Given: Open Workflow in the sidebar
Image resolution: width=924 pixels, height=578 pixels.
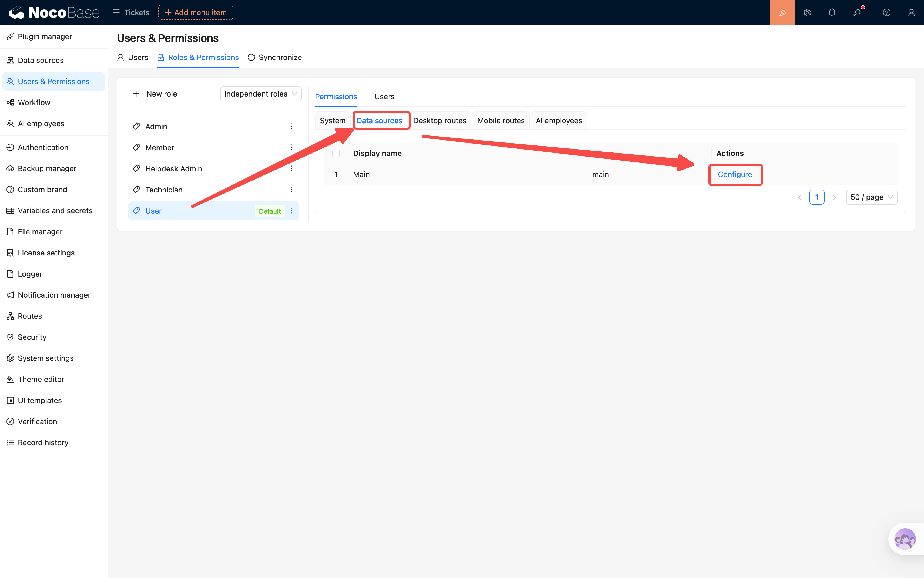Looking at the screenshot, I should coord(34,102).
